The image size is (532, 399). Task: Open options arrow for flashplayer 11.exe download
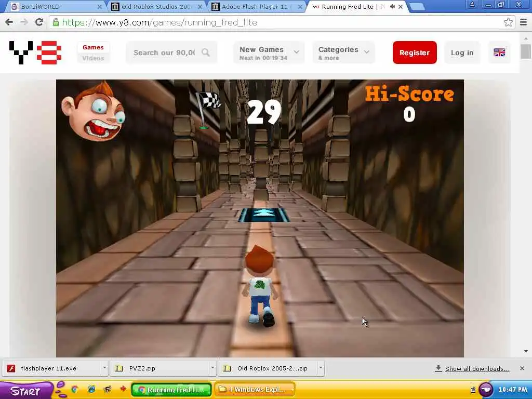(104, 368)
